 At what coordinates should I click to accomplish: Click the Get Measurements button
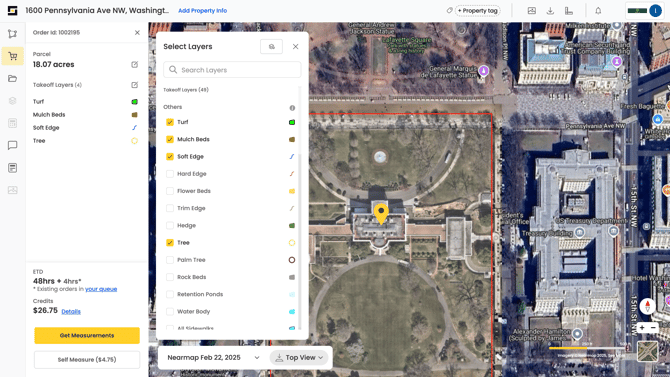pos(87,336)
